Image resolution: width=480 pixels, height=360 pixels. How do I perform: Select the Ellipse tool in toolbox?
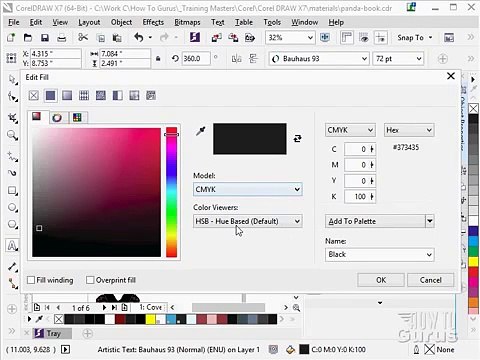[12, 207]
